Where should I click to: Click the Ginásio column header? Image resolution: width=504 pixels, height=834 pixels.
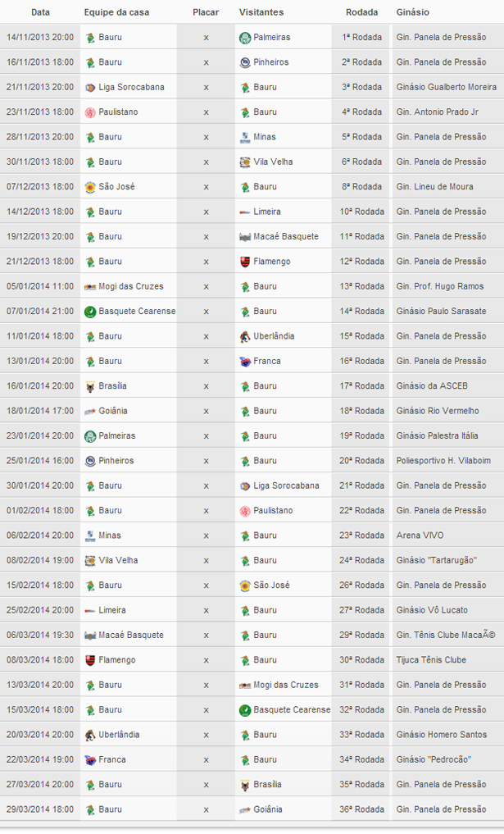pos(412,12)
